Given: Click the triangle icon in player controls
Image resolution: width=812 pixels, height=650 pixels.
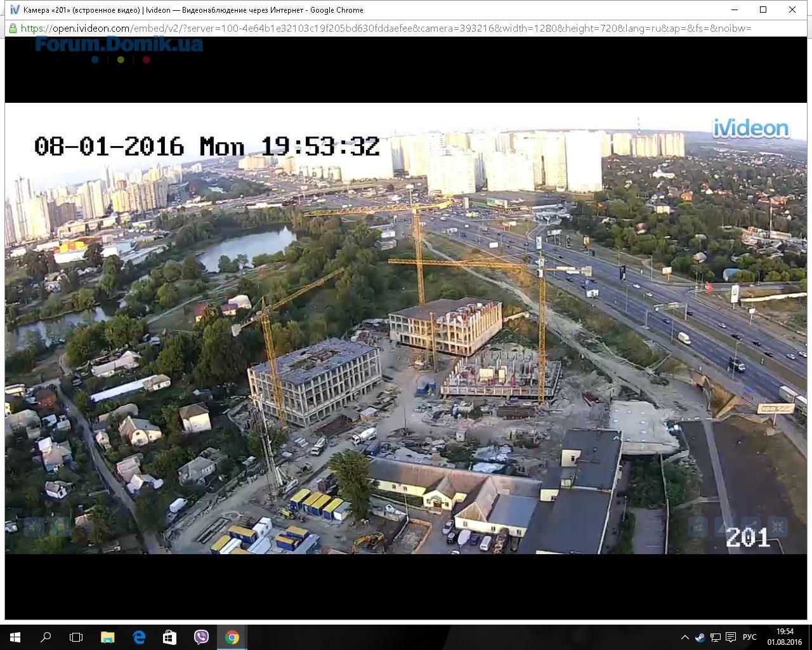Looking at the screenshot, I should pos(724,527).
